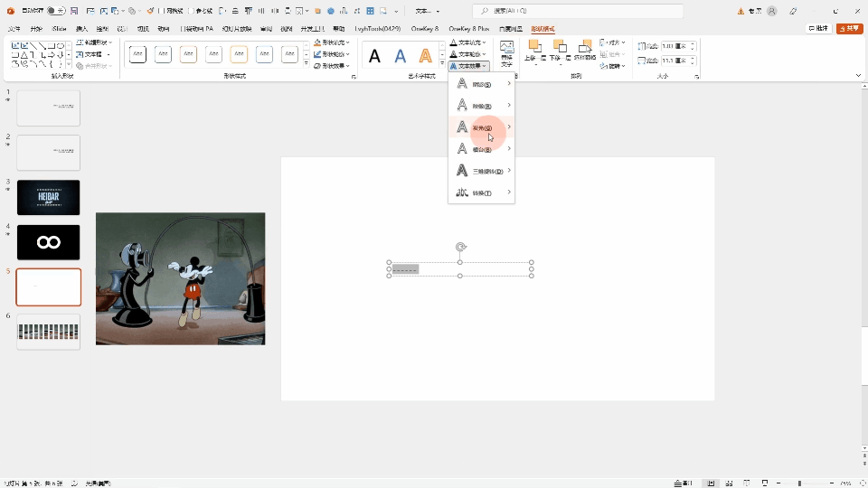868x488 pixels.
Task: Click the shape height input field
Action: click(x=675, y=46)
